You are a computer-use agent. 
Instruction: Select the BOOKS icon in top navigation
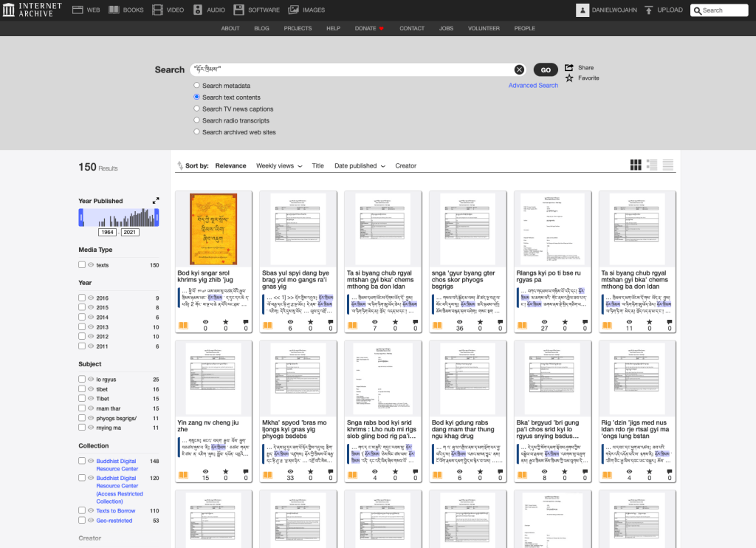coord(115,10)
